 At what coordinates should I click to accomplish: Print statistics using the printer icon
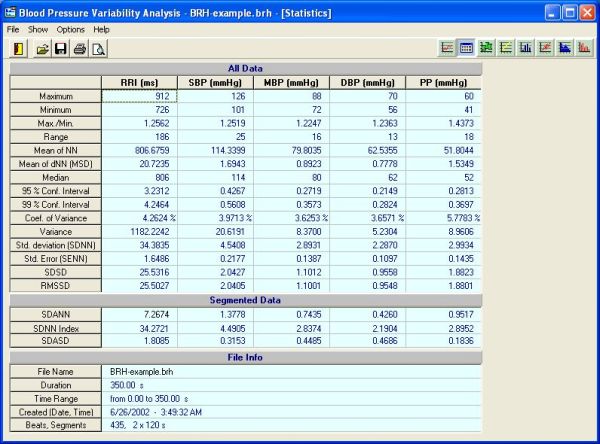pyautogui.click(x=80, y=48)
